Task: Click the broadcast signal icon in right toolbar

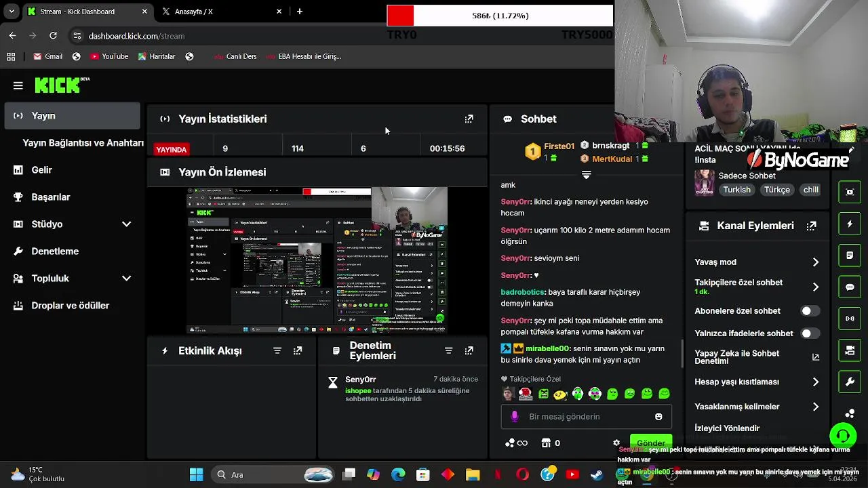Action: coord(850,319)
